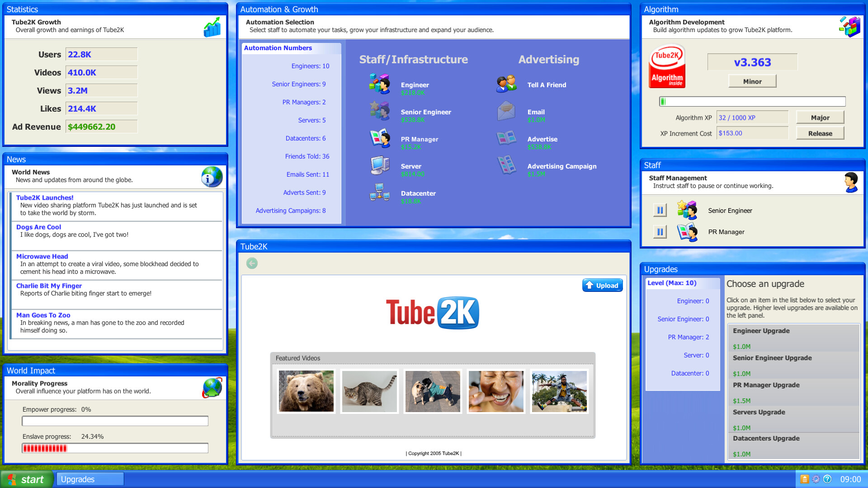
Task: Click the XP Increment Cost field
Action: (752, 133)
